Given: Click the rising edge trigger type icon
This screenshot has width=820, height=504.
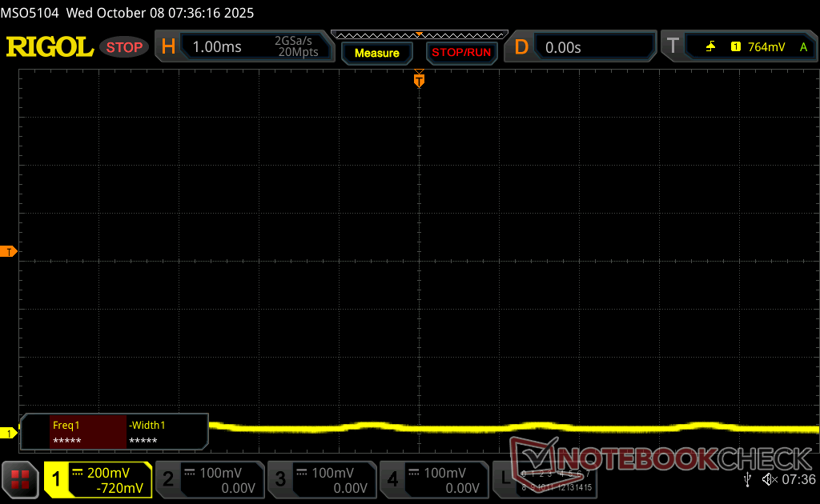Looking at the screenshot, I should point(710,47).
